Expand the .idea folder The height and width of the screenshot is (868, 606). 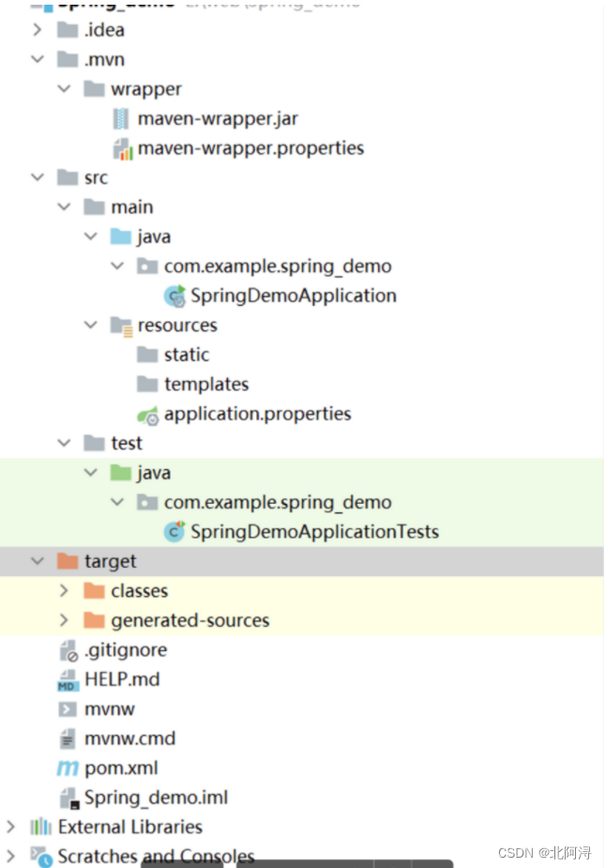pyautogui.click(x=37, y=29)
